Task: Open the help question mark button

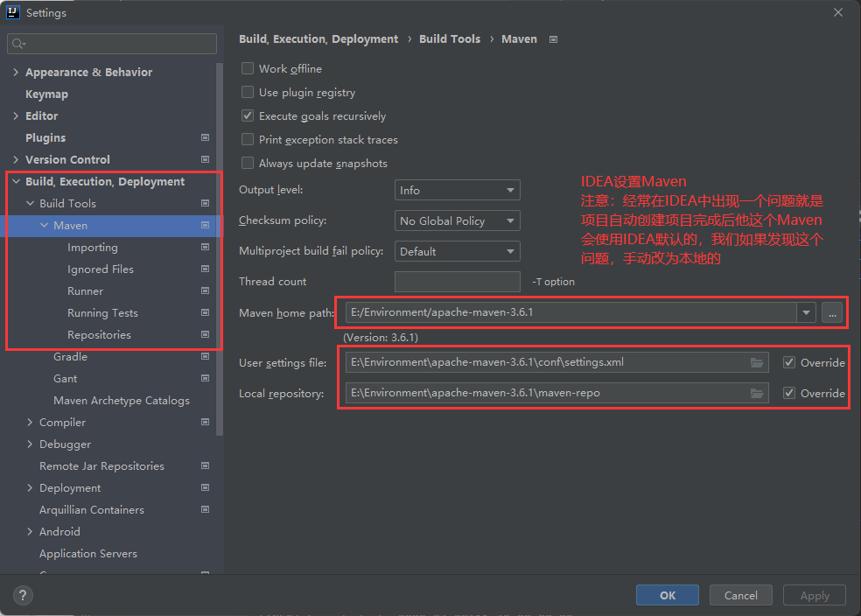Action: [x=23, y=595]
